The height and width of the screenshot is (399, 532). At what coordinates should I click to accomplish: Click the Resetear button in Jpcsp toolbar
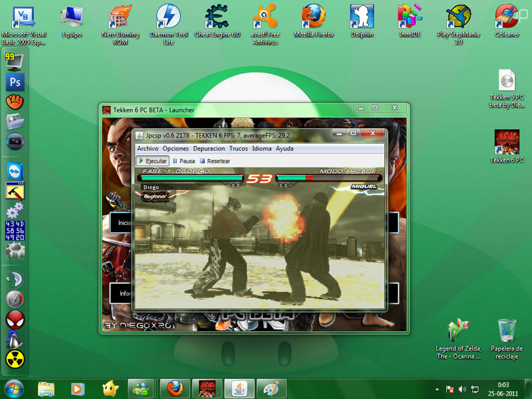tap(215, 161)
